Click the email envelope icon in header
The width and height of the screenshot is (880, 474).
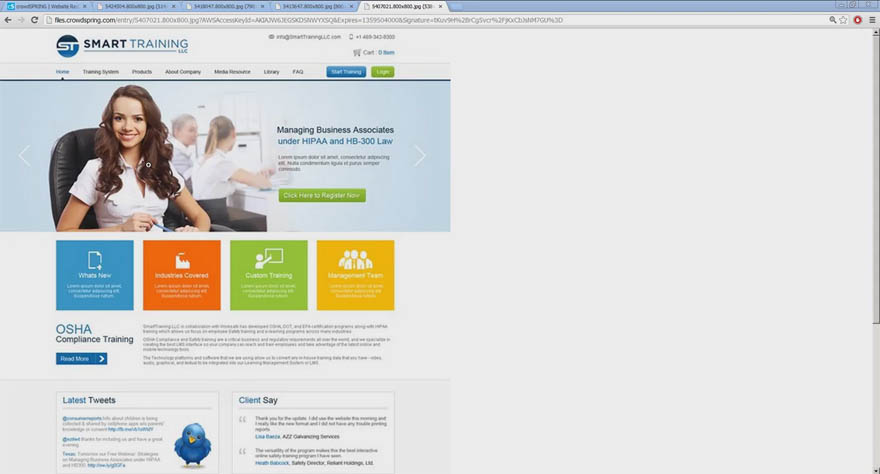pyautogui.click(x=271, y=36)
